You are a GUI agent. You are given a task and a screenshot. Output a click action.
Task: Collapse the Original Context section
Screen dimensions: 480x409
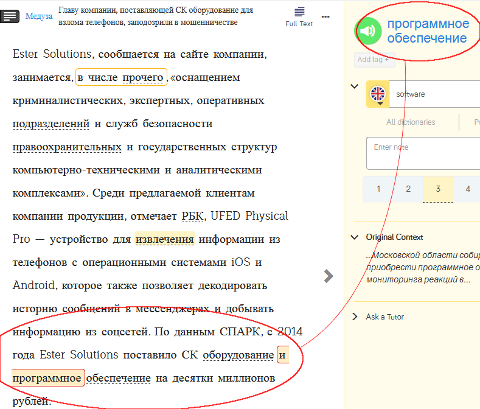[355, 237]
